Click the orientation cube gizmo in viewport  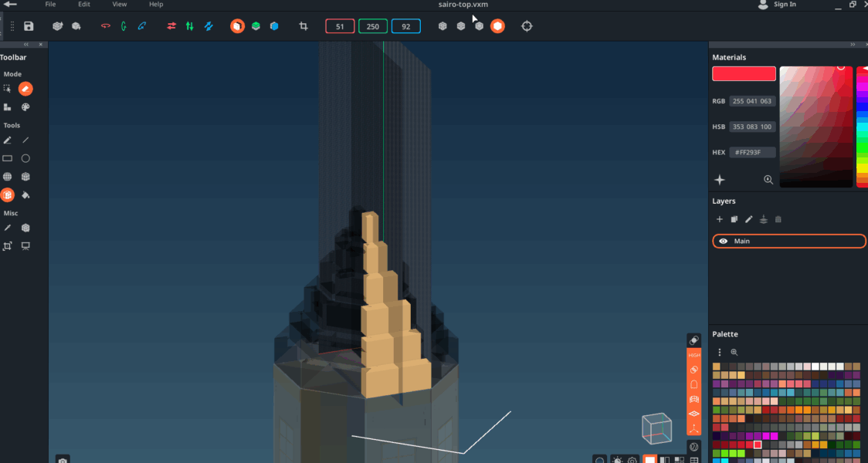coord(656,428)
